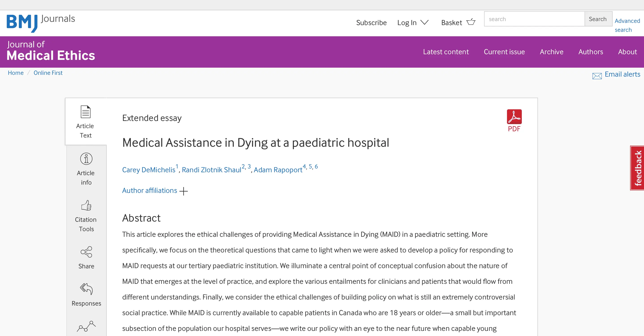Open the Basket cart icon
Image resolution: width=644 pixels, height=336 pixels.
[x=471, y=22]
